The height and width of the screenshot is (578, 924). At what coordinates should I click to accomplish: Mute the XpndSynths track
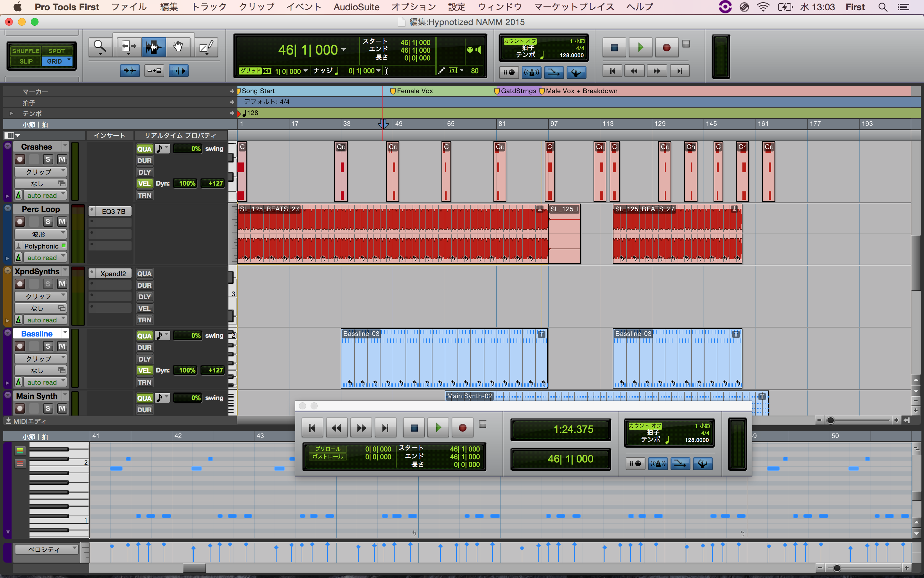point(62,284)
